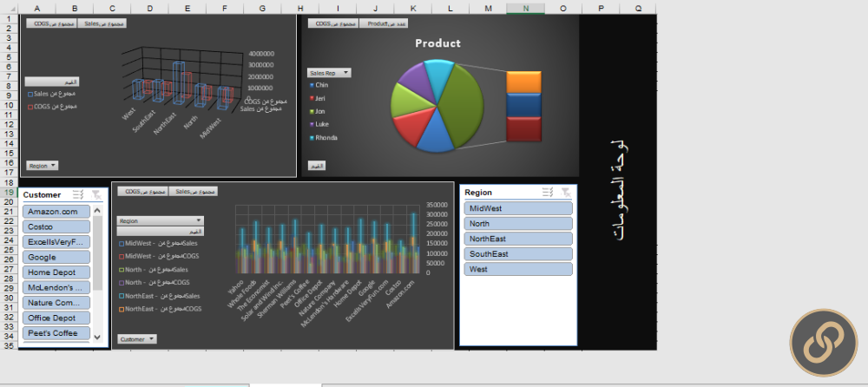Select column A header
Viewport: 868px width, 387px height.
coord(36,9)
